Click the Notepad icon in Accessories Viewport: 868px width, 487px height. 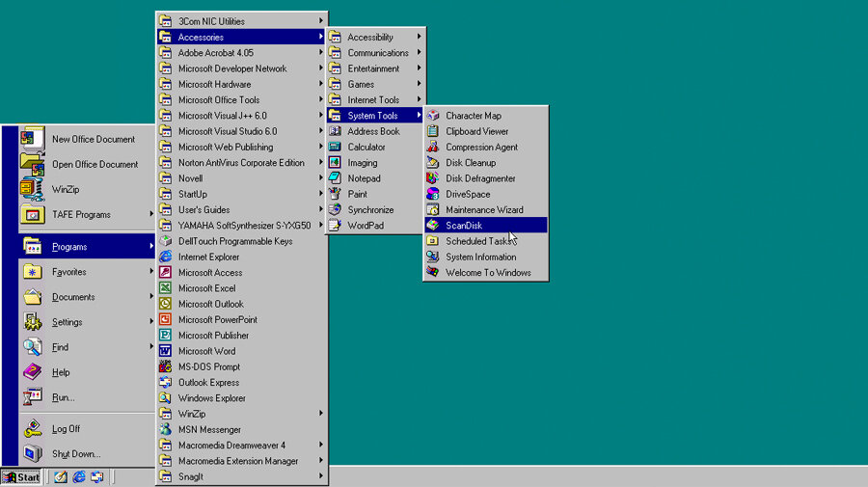click(335, 178)
